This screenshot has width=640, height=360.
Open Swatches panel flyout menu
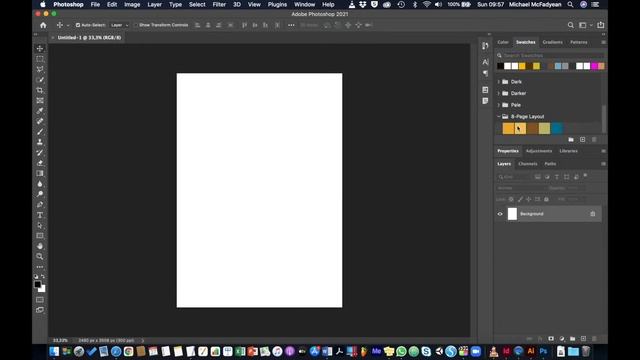click(x=603, y=42)
